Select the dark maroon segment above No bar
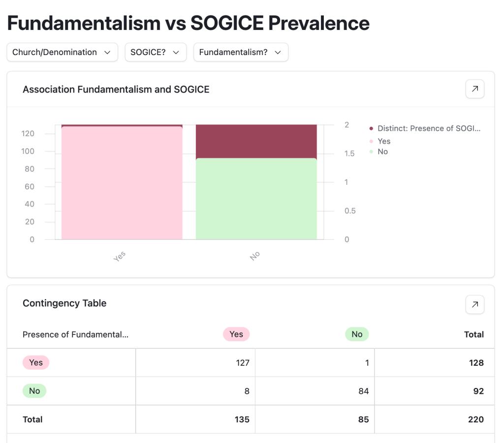The width and height of the screenshot is (504, 443). coord(256,141)
